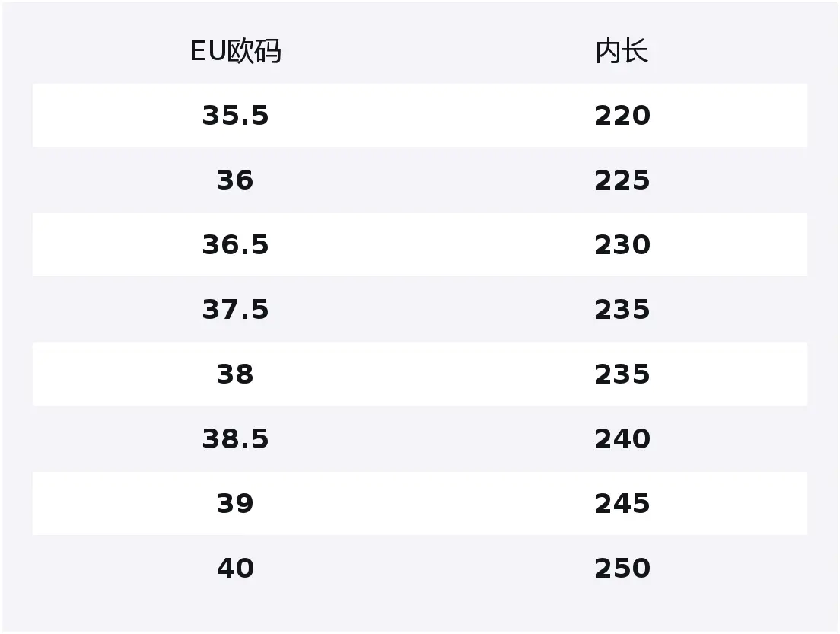Select the 38.5 EU size cell
The width and height of the screenshot is (840, 634).
pyautogui.click(x=235, y=439)
